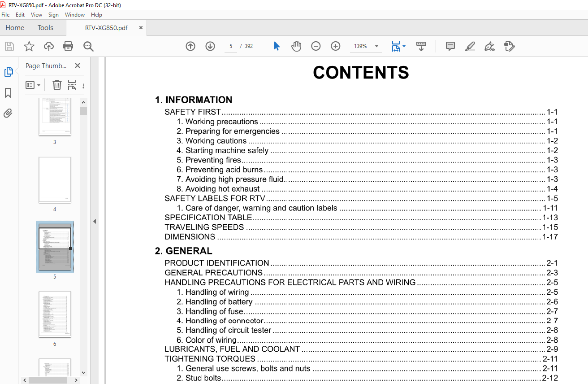The image size is (588, 384).
Task: Click 'GENERAL PRECAUTIONS' contents entry
Action: click(x=361, y=273)
